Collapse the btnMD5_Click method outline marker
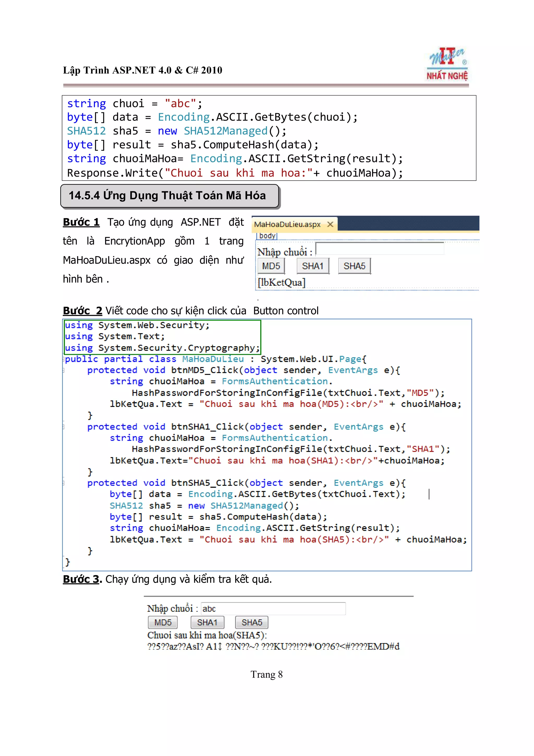Image resolution: width=534 pixels, height=756 pixels. [64, 370]
